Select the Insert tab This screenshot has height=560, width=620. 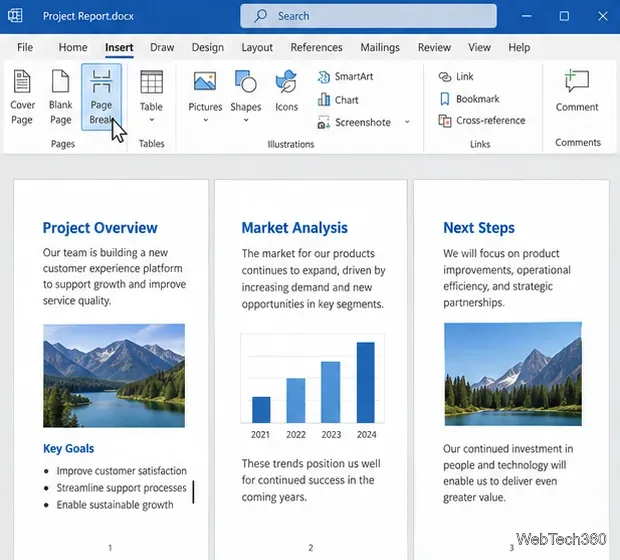coord(119,48)
